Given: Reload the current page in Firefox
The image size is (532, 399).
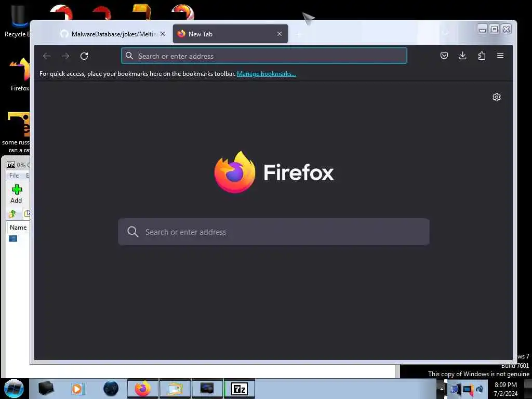Looking at the screenshot, I should tap(84, 56).
